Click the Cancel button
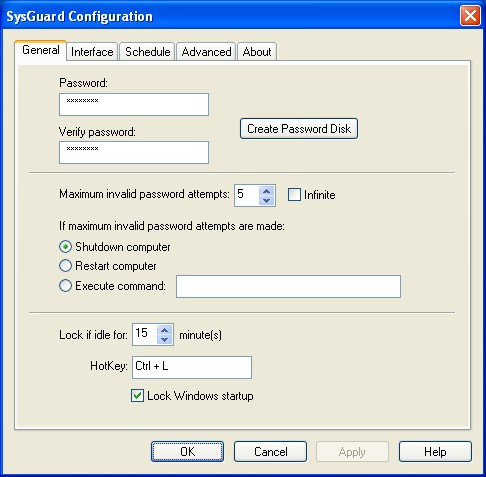Screen dimensions: 486x477 (270, 452)
